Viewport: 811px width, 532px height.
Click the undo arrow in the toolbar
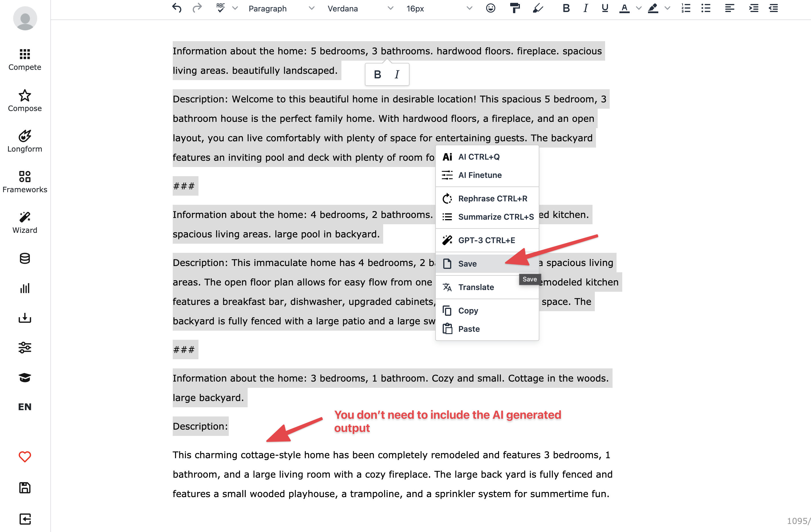click(x=176, y=8)
